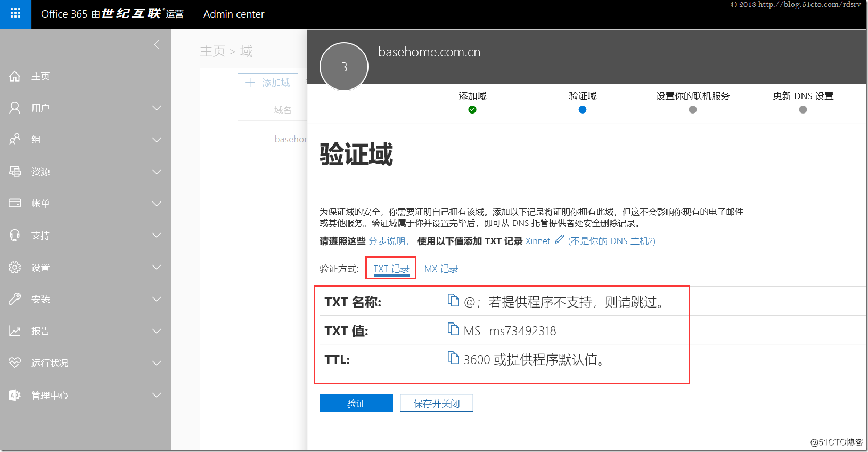Expand the 组 menu chevron
Image resolution: width=868 pixels, height=452 pixels.
(x=157, y=140)
